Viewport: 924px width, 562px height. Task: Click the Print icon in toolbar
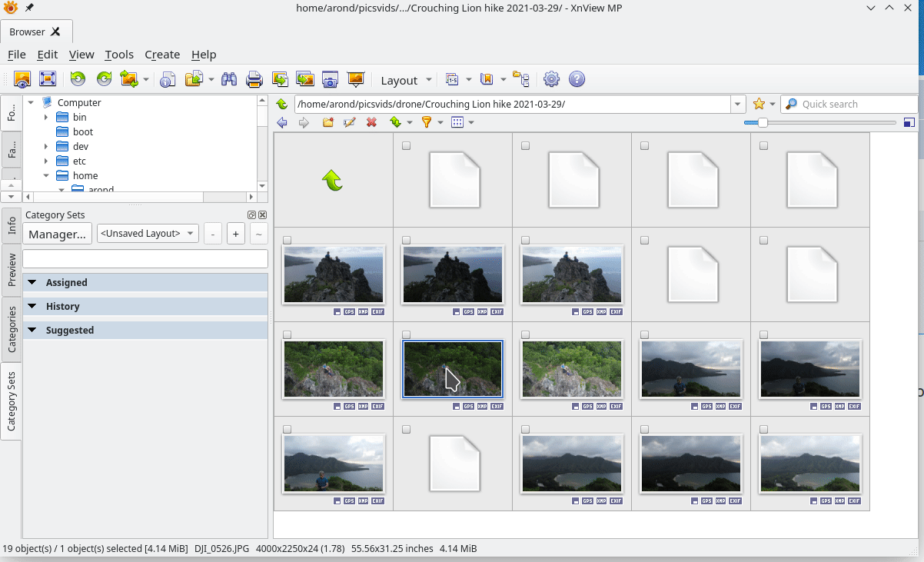pos(254,79)
